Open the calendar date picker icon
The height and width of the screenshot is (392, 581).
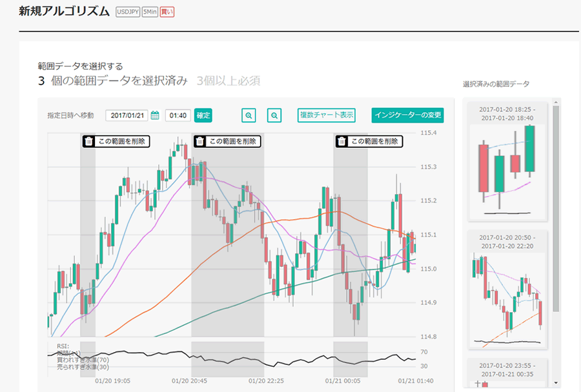155,115
